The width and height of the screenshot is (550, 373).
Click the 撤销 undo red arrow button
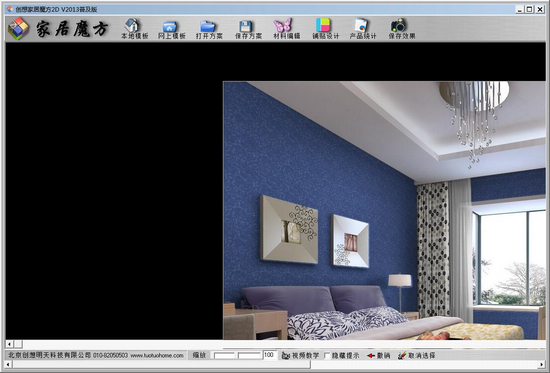(378, 355)
